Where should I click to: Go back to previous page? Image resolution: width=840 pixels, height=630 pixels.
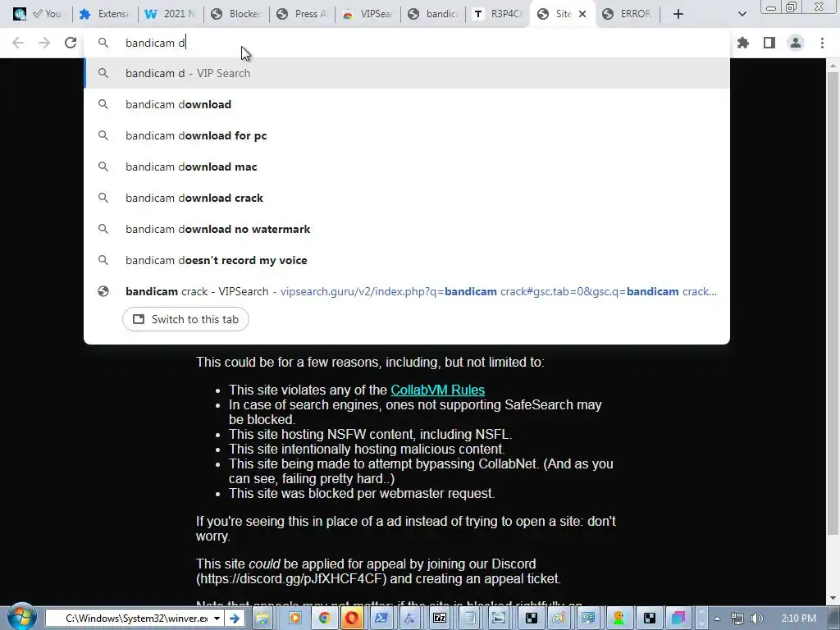(x=18, y=43)
